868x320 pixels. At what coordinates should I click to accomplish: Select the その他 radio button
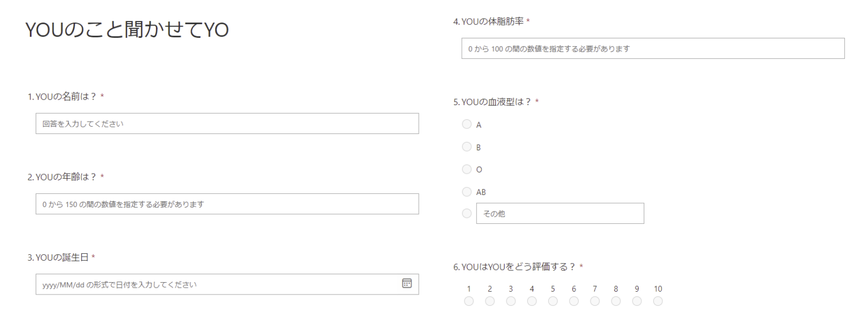(467, 214)
